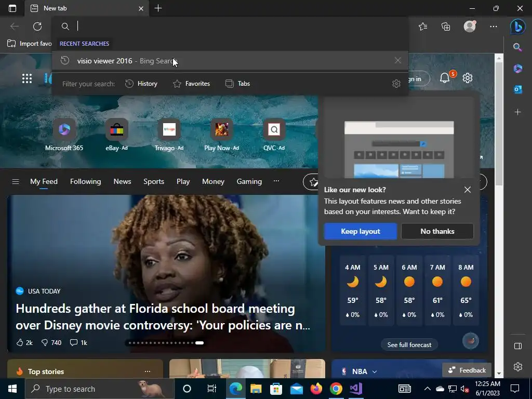Like the Florida school board story
This screenshot has width=532, height=399.
coord(24,343)
